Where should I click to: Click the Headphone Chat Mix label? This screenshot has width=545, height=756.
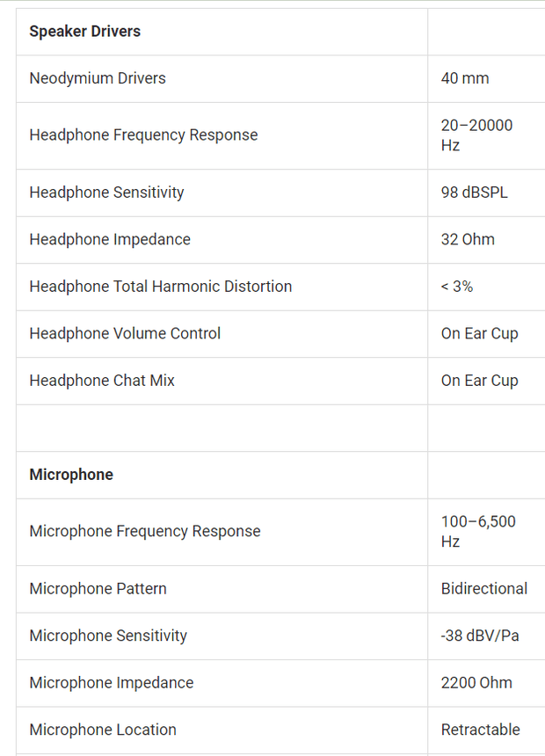[102, 381]
